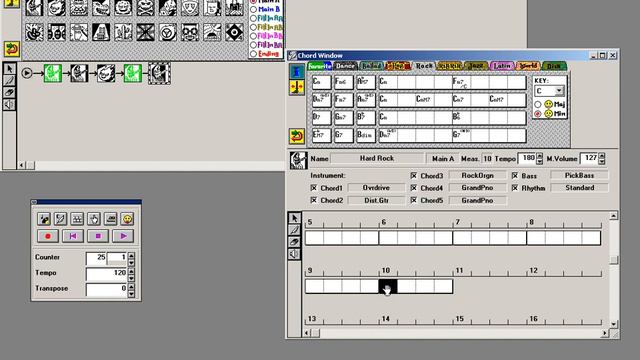The height and width of the screenshot is (360, 640).
Task: Increase style Tempo 180 with up arrow
Action: tap(539, 156)
